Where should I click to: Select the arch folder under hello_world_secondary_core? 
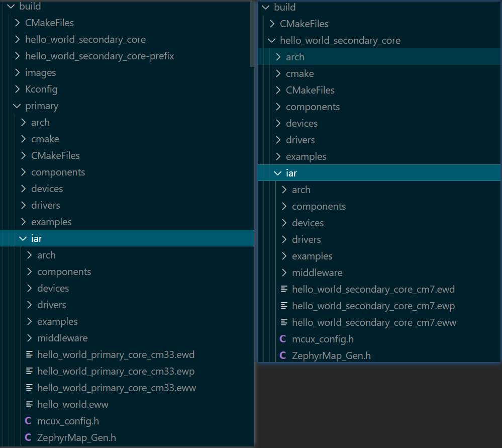pos(295,57)
